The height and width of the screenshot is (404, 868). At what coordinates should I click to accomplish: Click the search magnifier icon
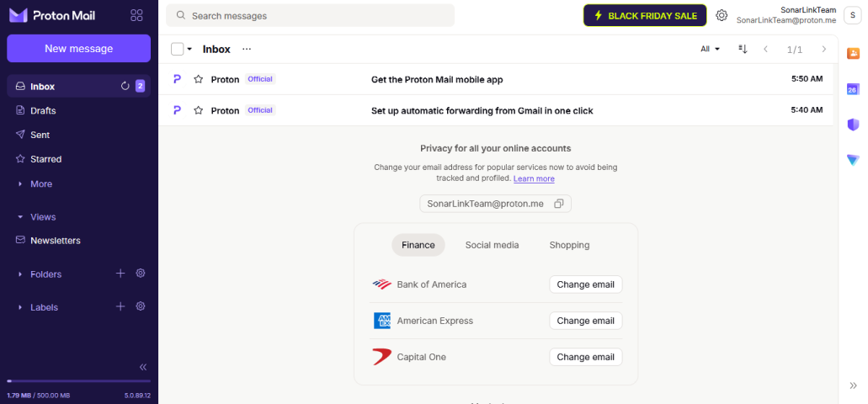click(180, 15)
